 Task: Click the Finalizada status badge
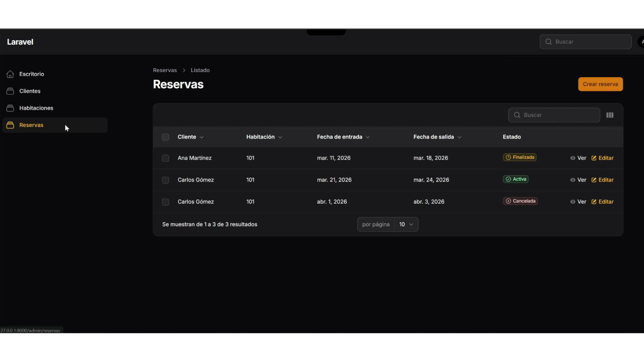[x=519, y=157]
